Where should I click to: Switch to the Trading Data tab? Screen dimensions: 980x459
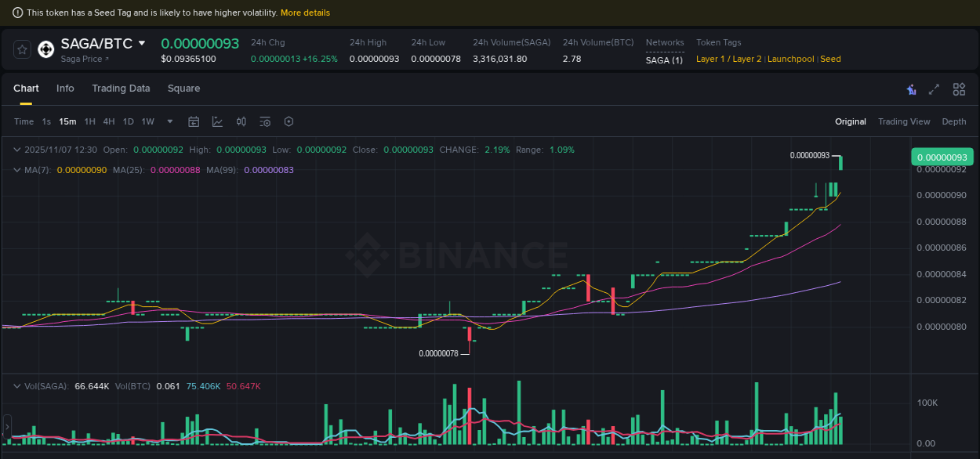[121, 89]
